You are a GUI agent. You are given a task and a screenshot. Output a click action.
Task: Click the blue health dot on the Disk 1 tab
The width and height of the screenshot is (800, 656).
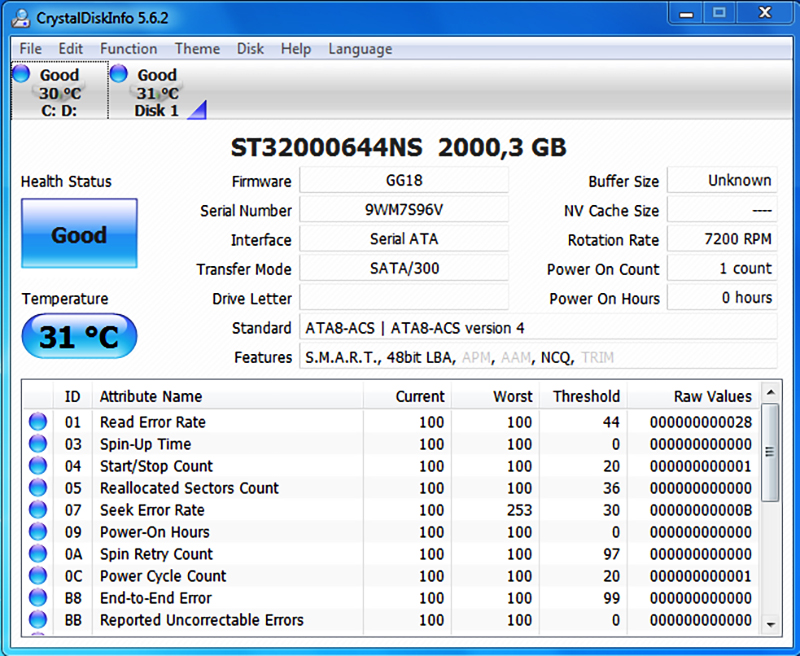(x=119, y=73)
